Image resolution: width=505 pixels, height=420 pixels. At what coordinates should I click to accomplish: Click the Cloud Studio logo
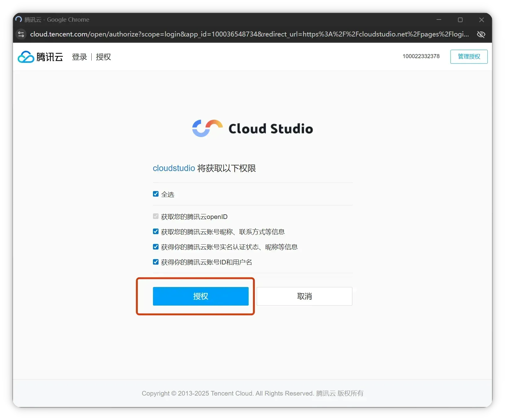[x=252, y=128]
